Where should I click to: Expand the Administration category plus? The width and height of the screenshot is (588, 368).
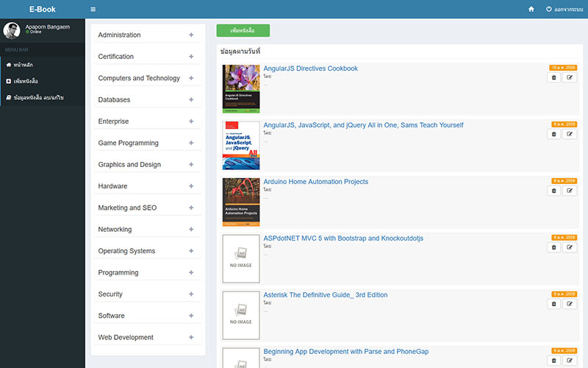point(191,35)
